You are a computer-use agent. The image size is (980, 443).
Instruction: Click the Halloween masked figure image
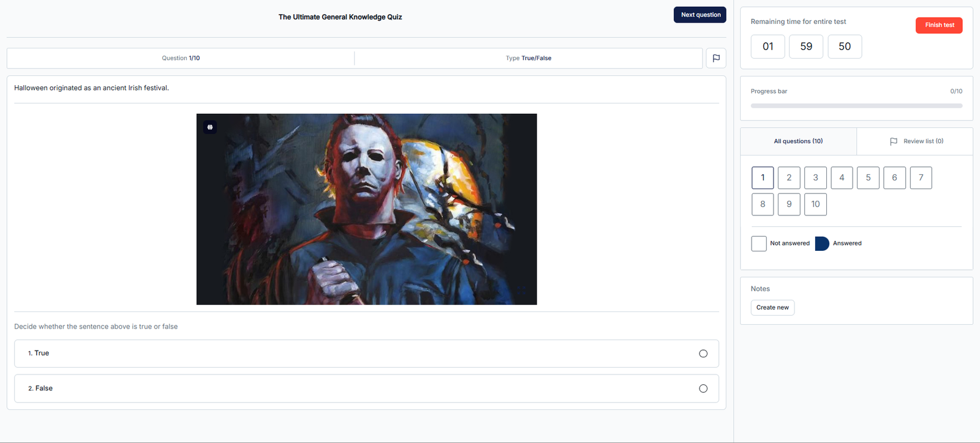pyautogui.click(x=366, y=209)
